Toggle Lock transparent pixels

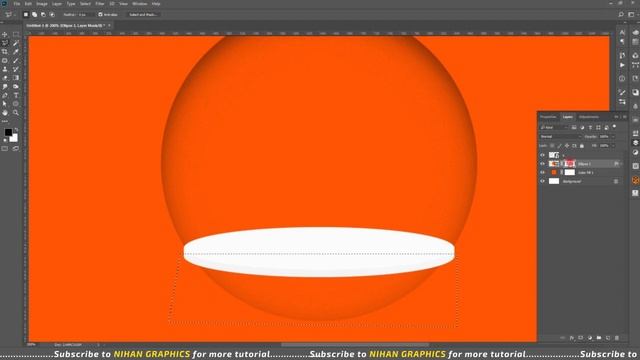(x=552, y=146)
